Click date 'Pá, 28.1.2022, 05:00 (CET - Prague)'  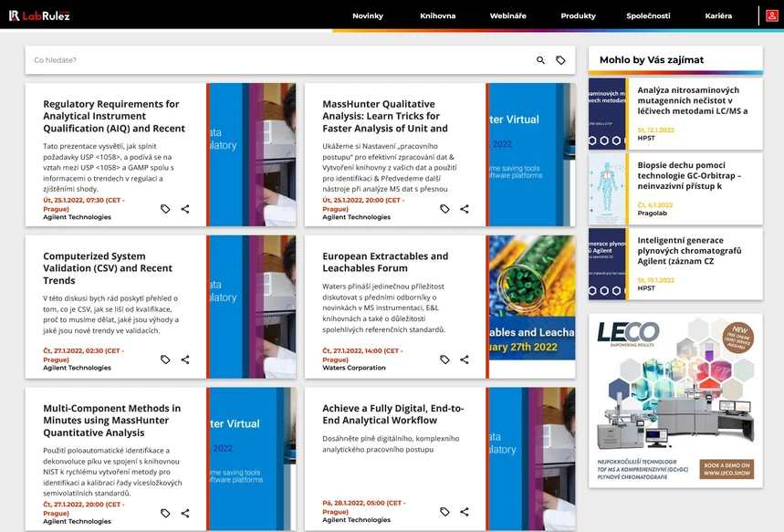click(363, 507)
